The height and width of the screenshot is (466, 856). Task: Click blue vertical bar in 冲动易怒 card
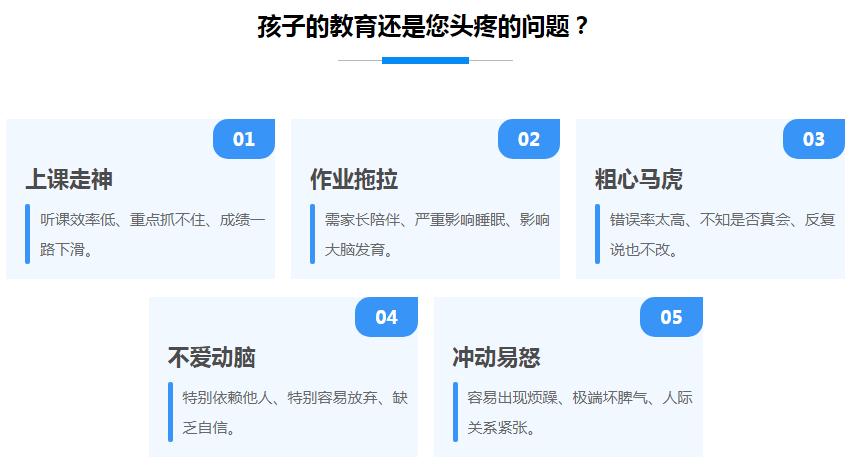coord(455,412)
